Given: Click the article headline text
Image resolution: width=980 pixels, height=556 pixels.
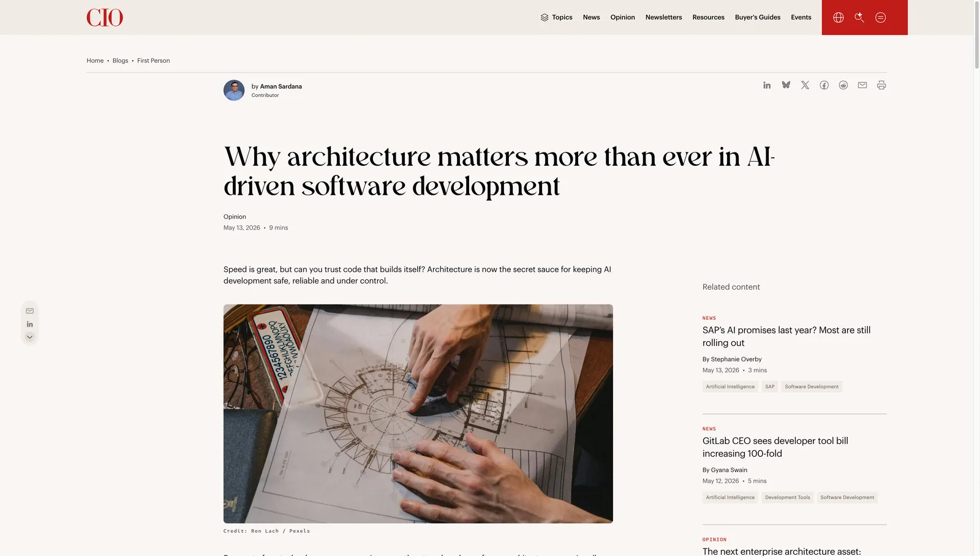Looking at the screenshot, I should click(499, 171).
